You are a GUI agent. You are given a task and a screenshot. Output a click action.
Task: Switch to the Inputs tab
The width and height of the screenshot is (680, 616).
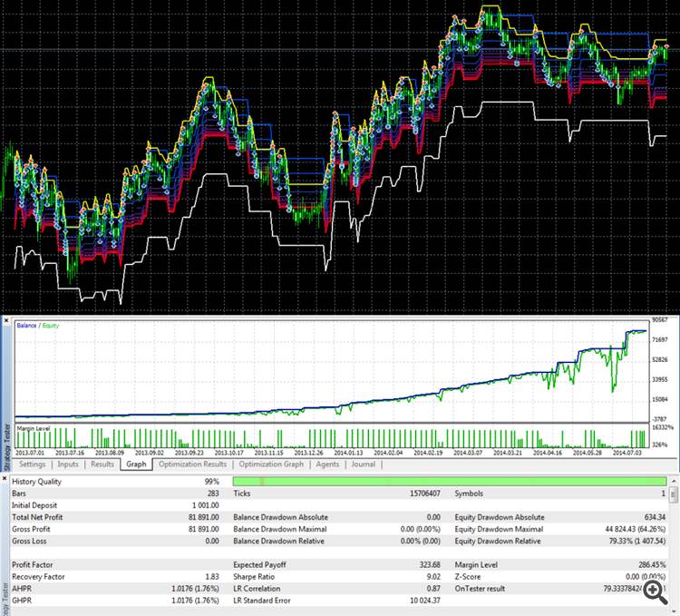point(68,464)
